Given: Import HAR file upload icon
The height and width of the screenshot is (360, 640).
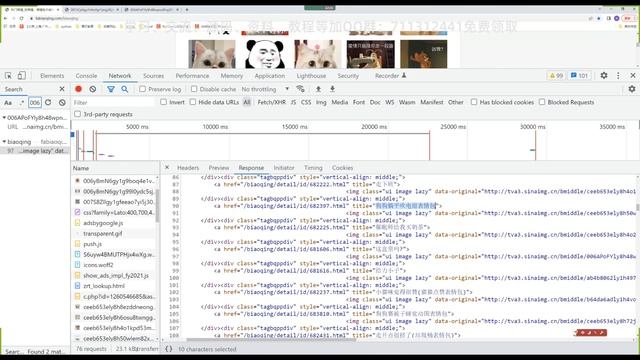Looking at the screenshot, I should (x=318, y=89).
